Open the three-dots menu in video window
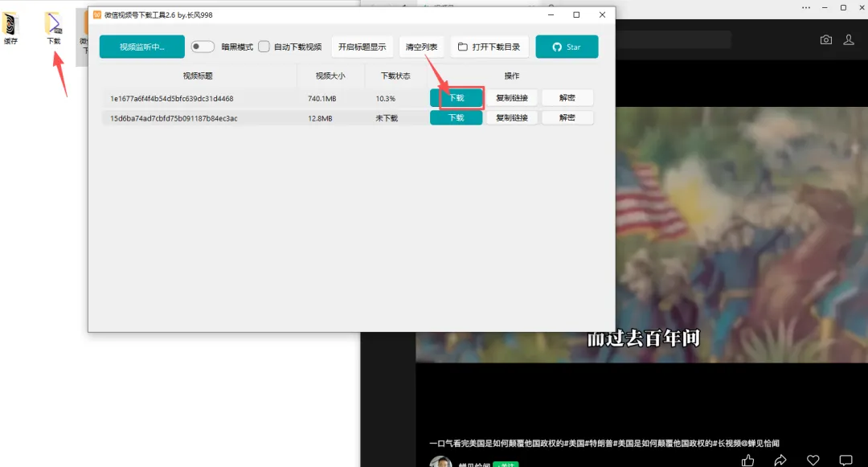The image size is (868, 467). pos(806,8)
